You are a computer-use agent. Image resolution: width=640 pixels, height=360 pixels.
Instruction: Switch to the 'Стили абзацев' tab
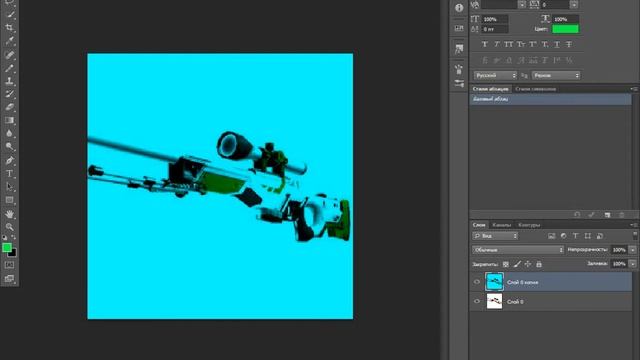[490, 89]
